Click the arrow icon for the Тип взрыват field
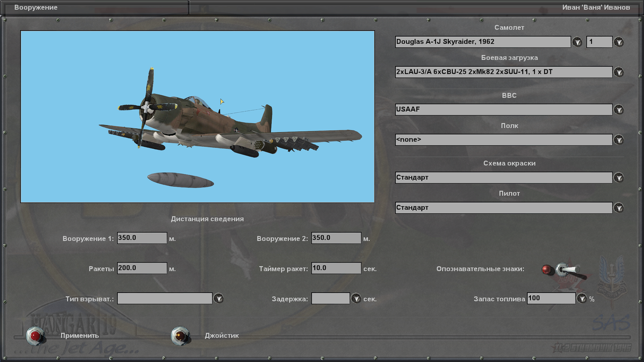Viewport: 644px width, 362px height. point(219,298)
